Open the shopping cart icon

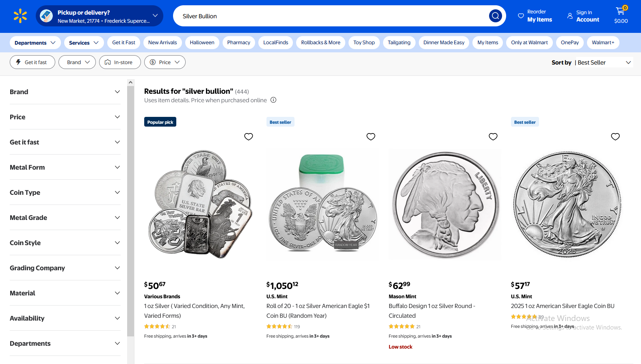[x=620, y=11]
